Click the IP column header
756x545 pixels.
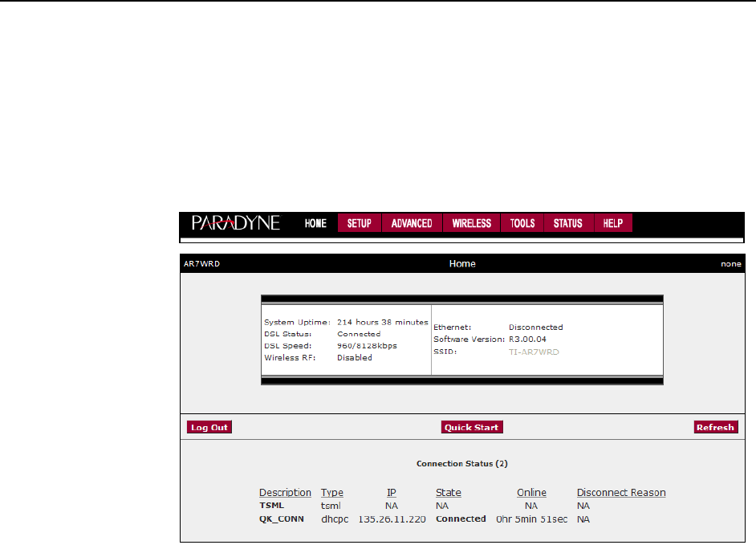(x=391, y=493)
